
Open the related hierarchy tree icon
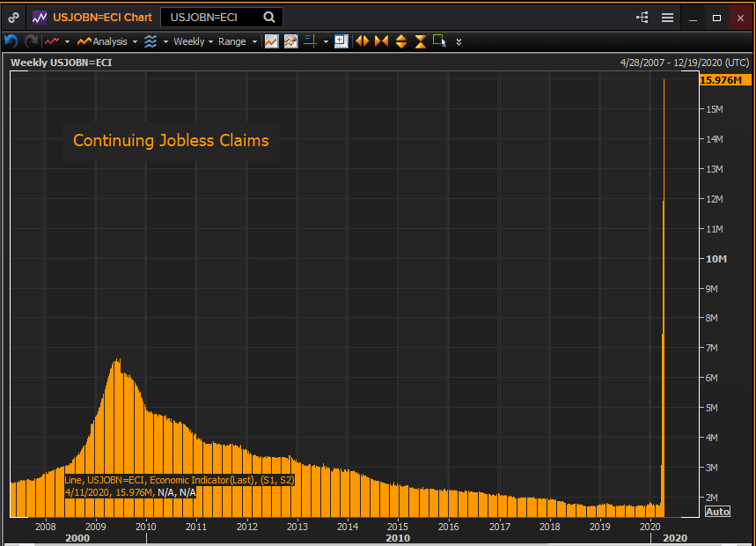[x=642, y=18]
